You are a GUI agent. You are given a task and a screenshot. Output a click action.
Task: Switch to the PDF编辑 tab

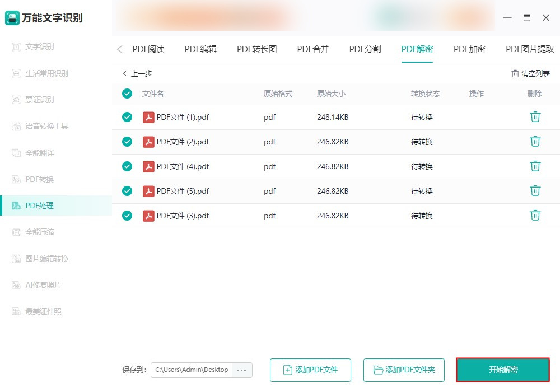pos(200,49)
